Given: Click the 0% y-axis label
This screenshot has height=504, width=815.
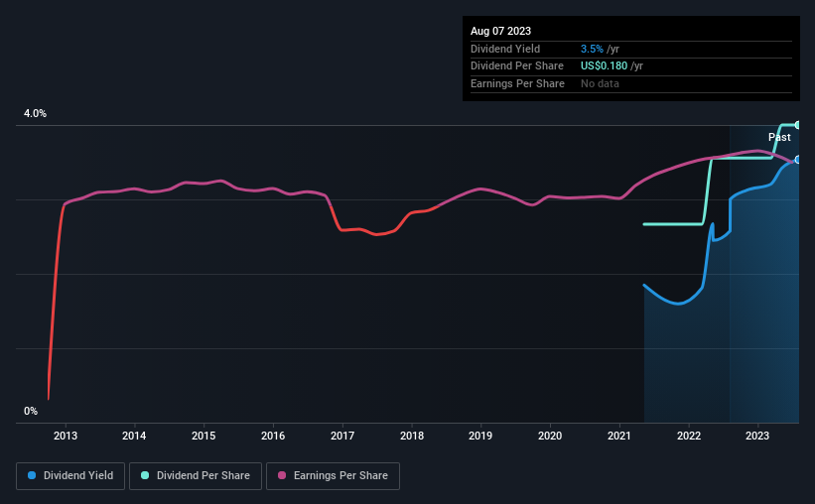Looking at the screenshot, I should click(x=31, y=411).
